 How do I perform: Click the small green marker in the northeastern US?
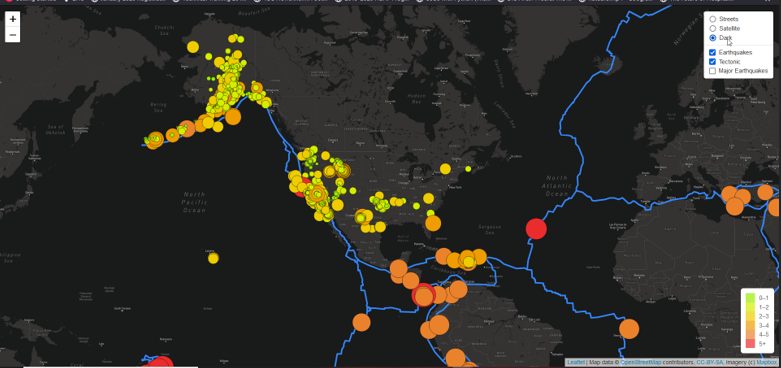[x=468, y=169]
